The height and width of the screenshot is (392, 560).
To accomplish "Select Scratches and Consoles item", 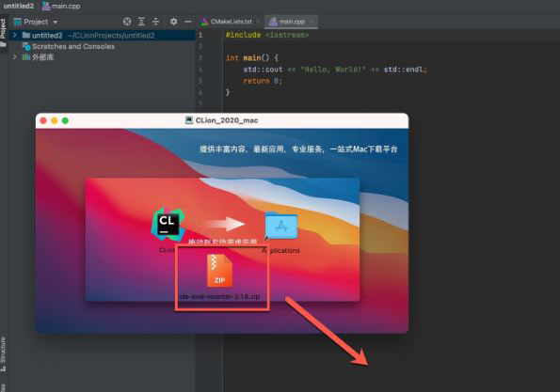I will pyautogui.click(x=73, y=46).
